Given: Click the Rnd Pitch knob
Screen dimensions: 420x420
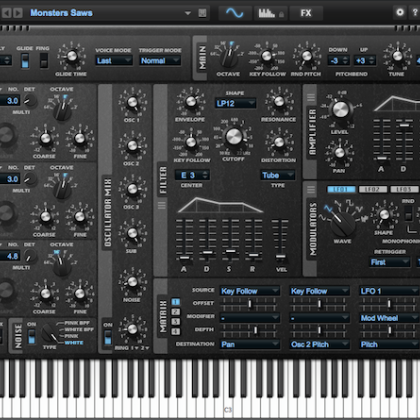Looking at the screenshot, I should 307,56.
